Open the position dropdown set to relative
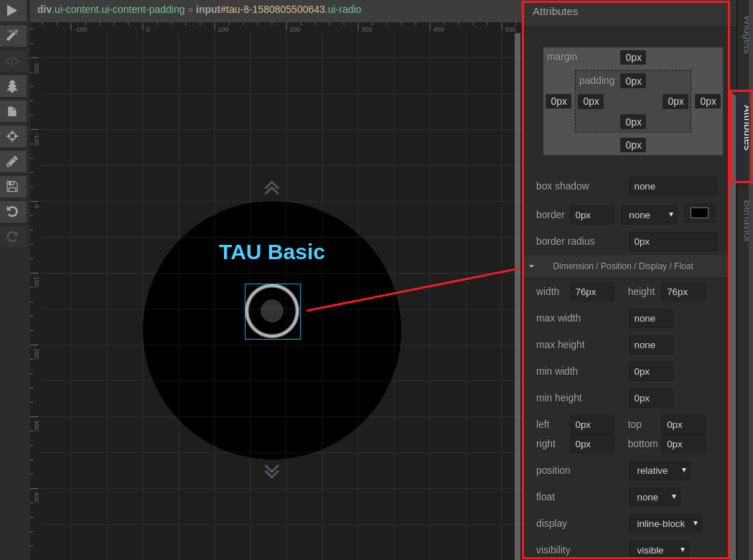 [659, 470]
